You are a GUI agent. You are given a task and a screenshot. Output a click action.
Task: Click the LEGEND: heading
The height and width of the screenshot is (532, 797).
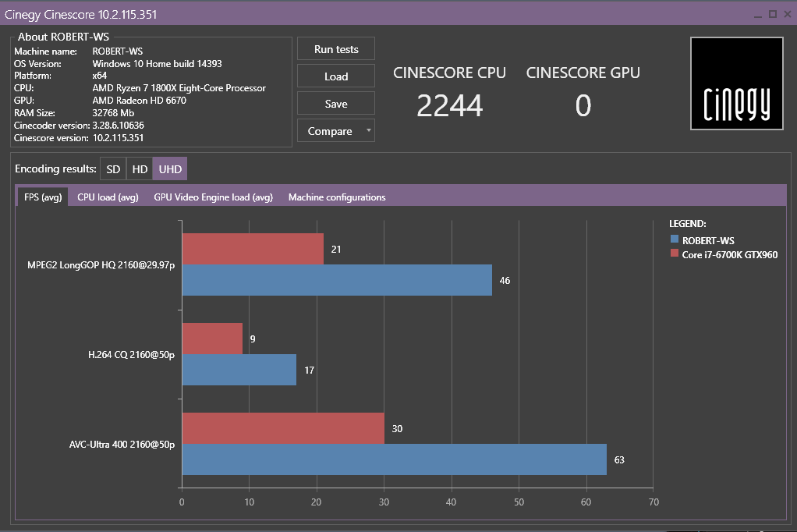687,224
